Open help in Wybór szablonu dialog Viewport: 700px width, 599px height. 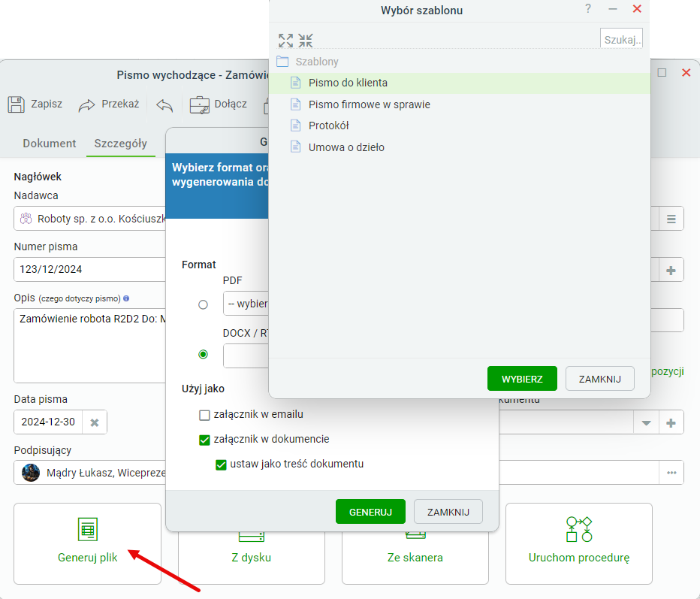(588, 8)
